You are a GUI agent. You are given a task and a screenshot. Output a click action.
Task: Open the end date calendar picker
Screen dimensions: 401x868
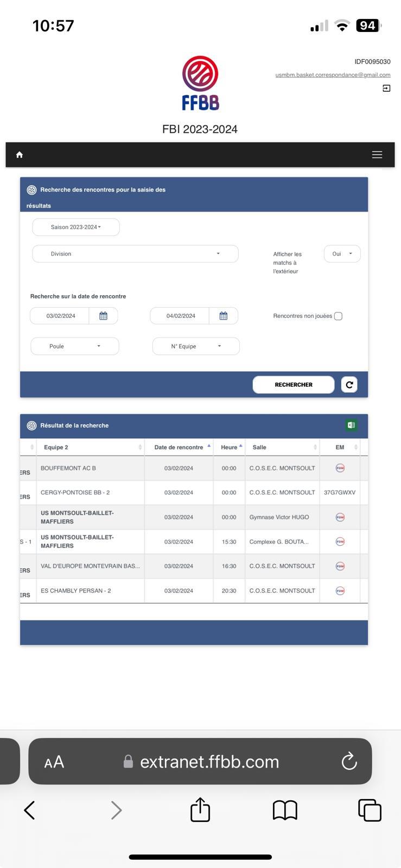point(223,316)
